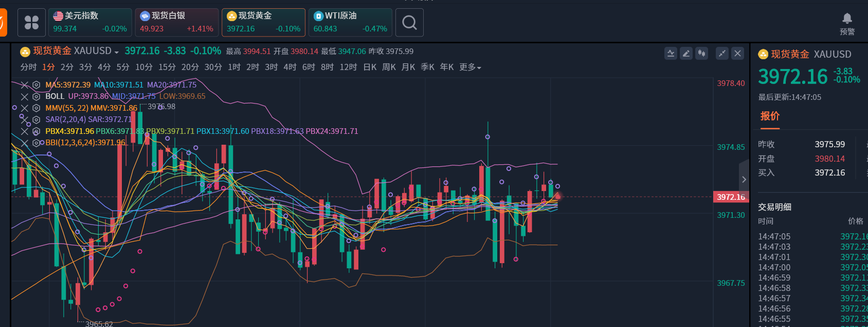This screenshot has width=868, height=327.
Task: Expand the 更多 timeframe dropdown
Action: point(470,67)
